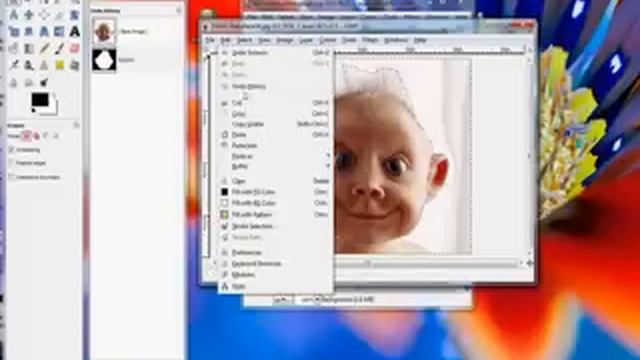Open the Select menu

pos(244,40)
